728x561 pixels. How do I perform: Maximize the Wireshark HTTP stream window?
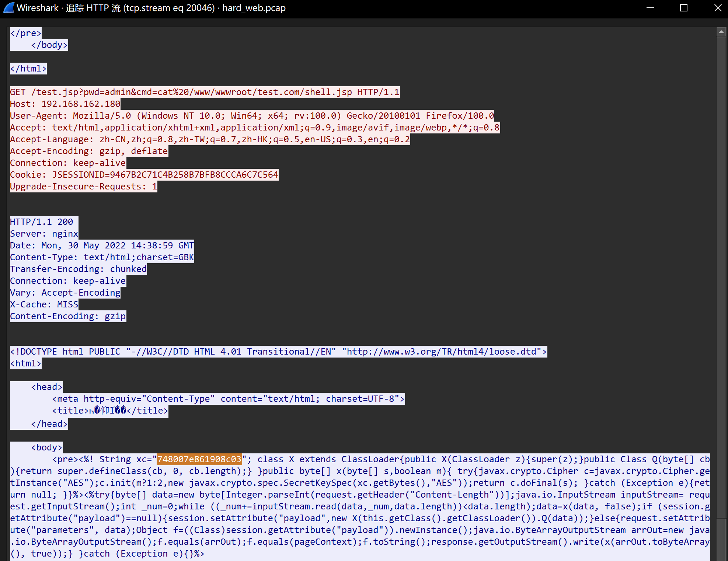coord(684,8)
